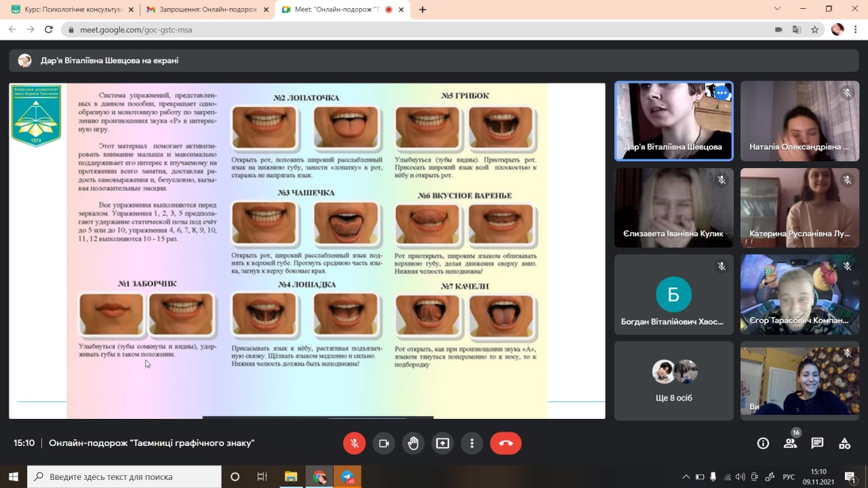Bookmark this page with star icon
Viewport: 868px width, 488px height.
tap(814, 30)
